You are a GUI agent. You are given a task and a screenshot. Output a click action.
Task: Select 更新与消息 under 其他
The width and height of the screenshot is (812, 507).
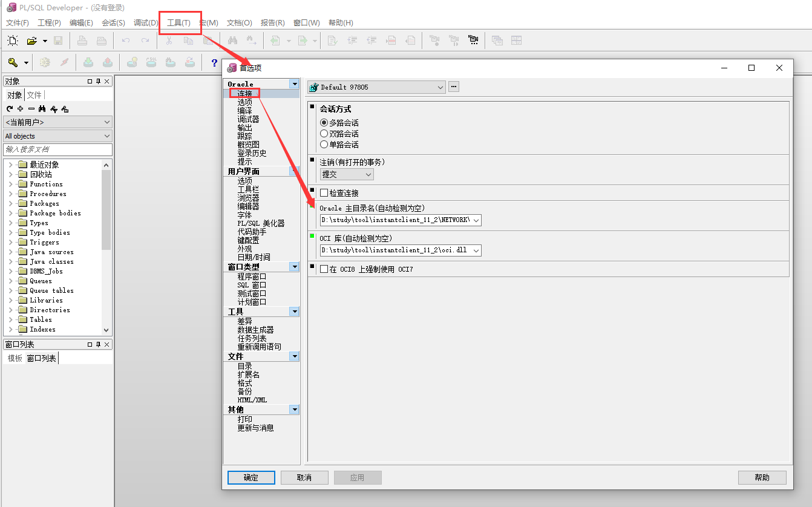[x=255, y=428]
